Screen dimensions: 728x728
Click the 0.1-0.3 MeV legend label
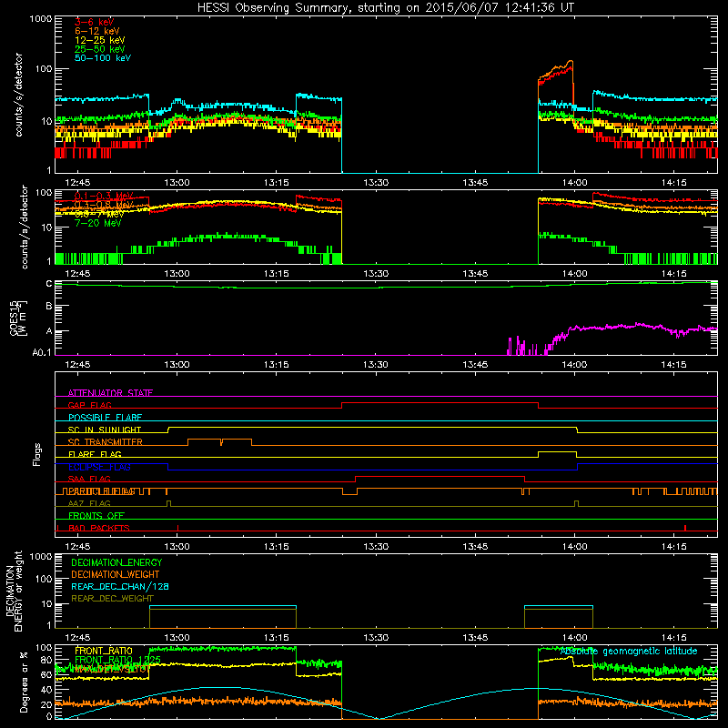coord(104,196)
